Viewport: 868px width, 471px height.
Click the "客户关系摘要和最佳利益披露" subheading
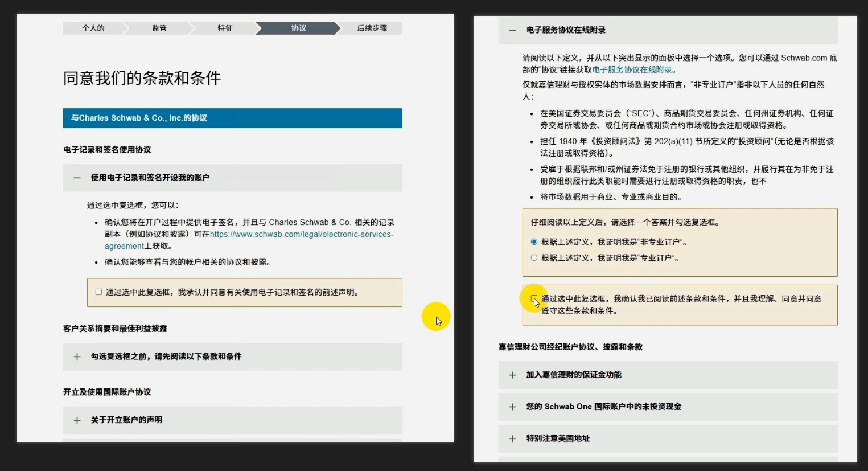[115, 329]
